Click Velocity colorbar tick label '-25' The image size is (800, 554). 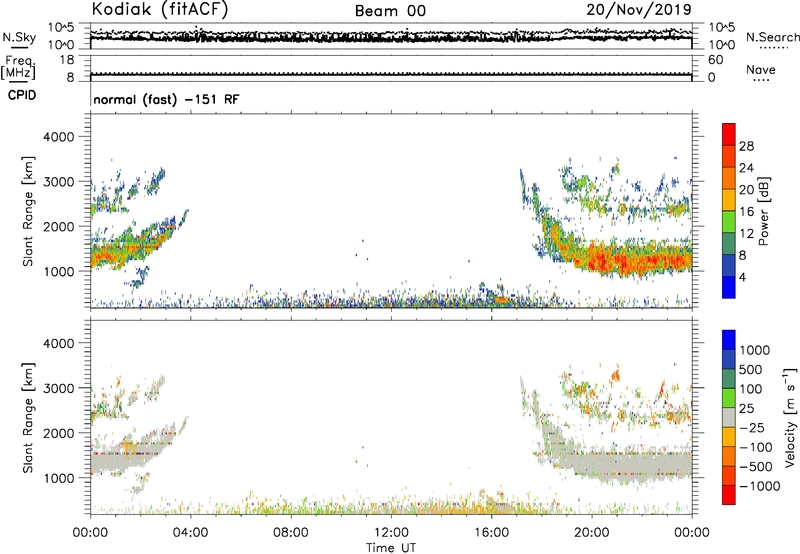(752, 427)
